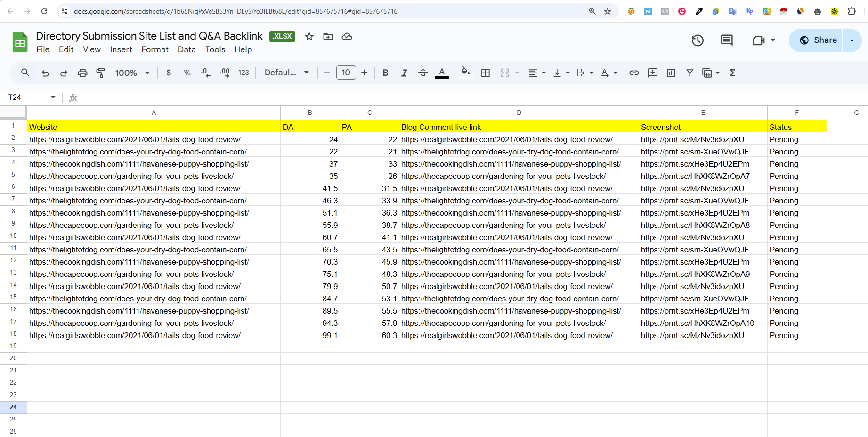Reload the browser page
Viewport: 868px width, 437px height.
[x=44, y=11]
